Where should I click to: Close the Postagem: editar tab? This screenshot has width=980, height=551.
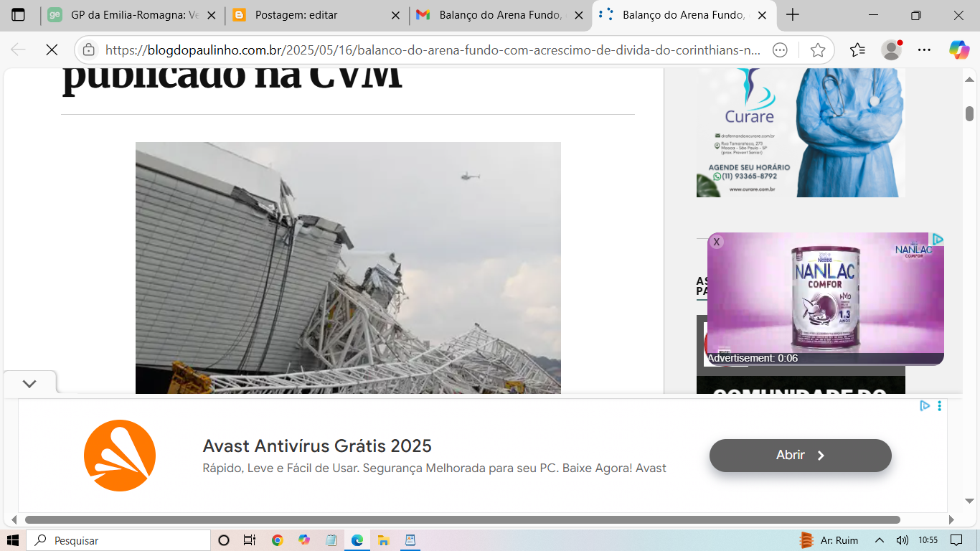(395, 15)
